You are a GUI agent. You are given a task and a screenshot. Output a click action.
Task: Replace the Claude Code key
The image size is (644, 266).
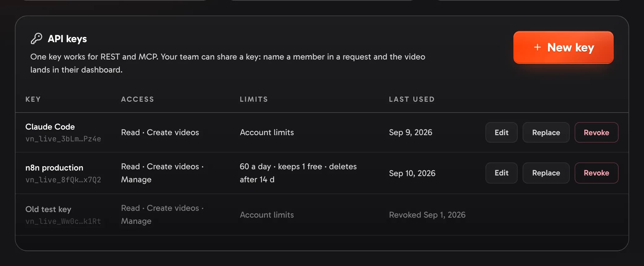(x=546, y=132)
